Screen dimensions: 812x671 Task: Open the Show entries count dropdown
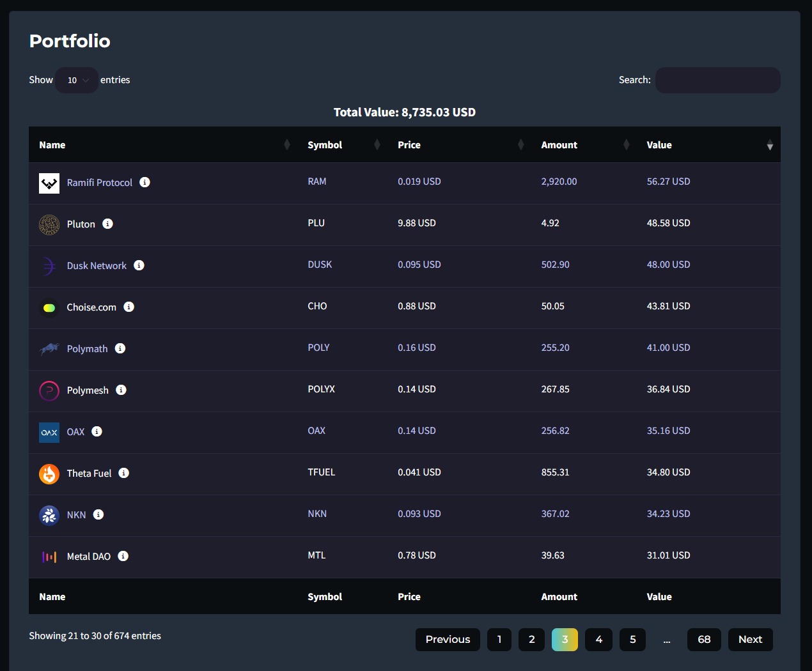pyautogui.click(x=77, y=80)
